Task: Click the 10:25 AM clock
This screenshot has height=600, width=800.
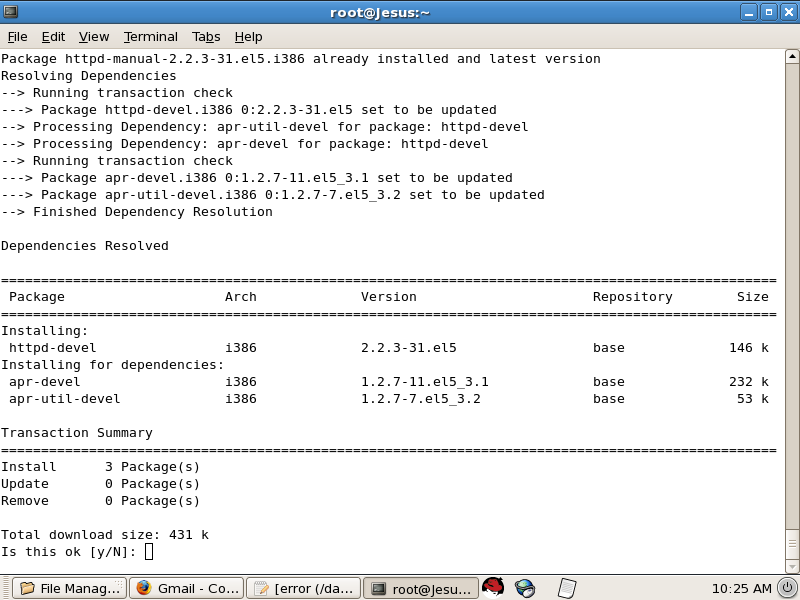Action: [741, 588]
